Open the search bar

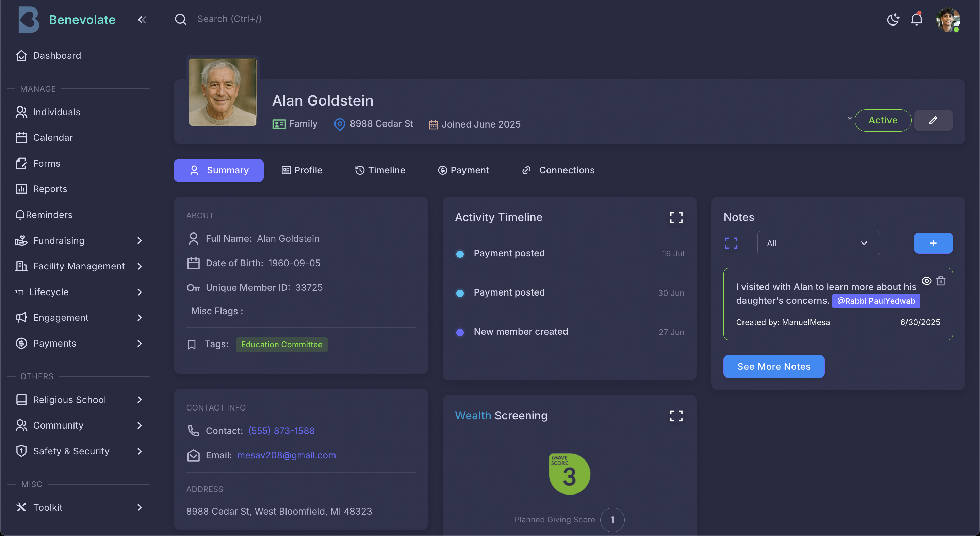coord(181,19)
